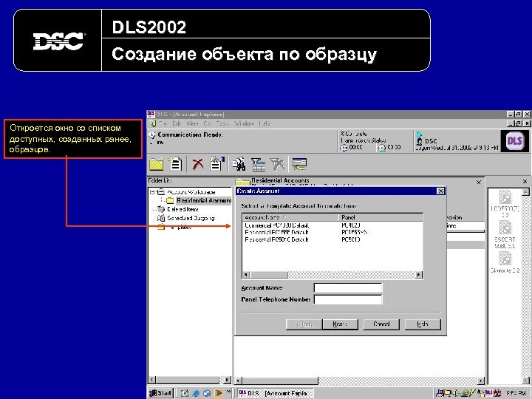This screenshot has width=532, height=399.
Task: Click the binoculars search toolbar icon
Action: [239, 164]
